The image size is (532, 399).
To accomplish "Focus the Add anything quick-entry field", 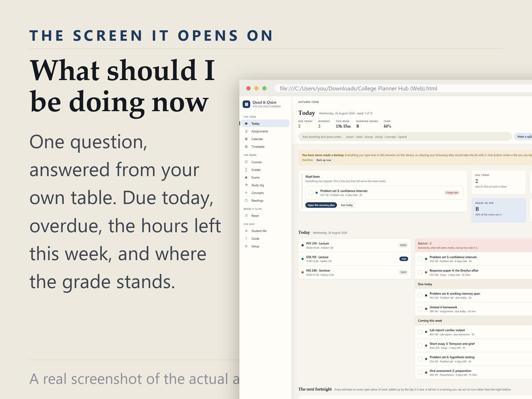I will (405, 137).
